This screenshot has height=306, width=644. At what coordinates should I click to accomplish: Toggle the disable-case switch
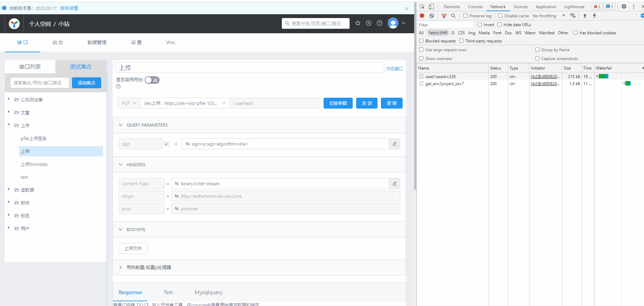tap(152, 80)
